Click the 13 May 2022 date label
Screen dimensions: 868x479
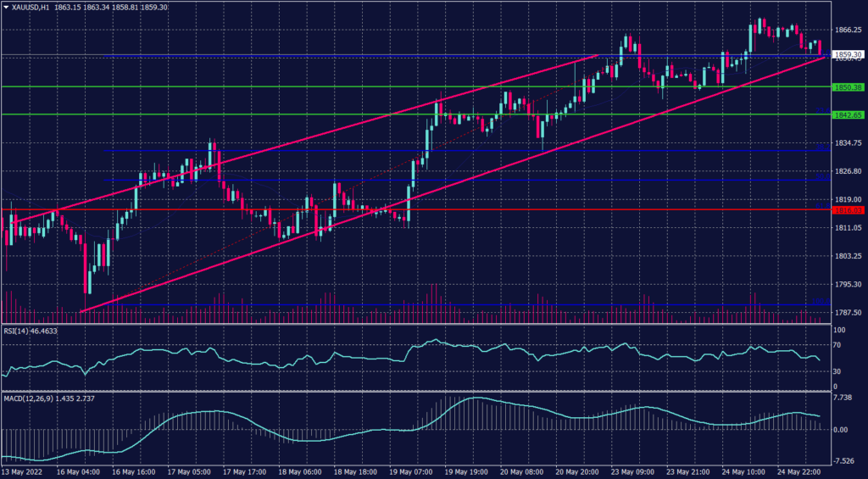(21, 472)
